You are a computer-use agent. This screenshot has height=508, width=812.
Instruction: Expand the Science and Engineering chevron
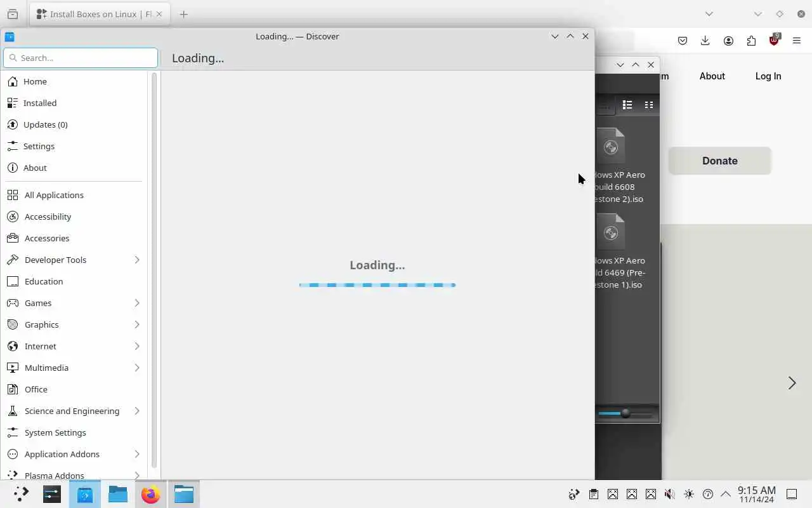click(x=137, y=411)
